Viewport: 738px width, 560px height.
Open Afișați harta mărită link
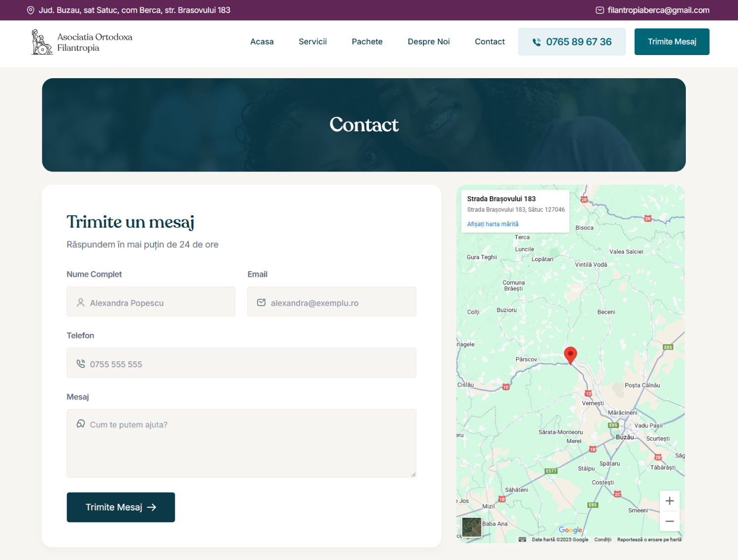pyautogui.click(x=492, y=224)
